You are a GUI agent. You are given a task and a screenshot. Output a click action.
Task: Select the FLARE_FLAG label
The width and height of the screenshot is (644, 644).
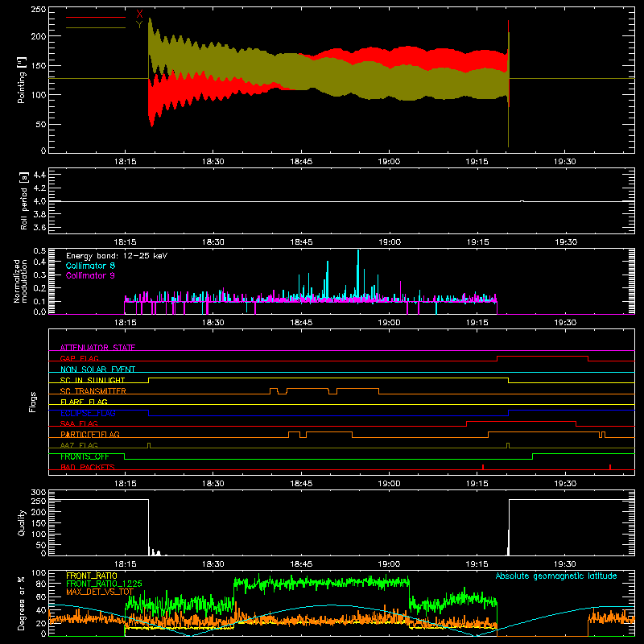click(84, 402)
